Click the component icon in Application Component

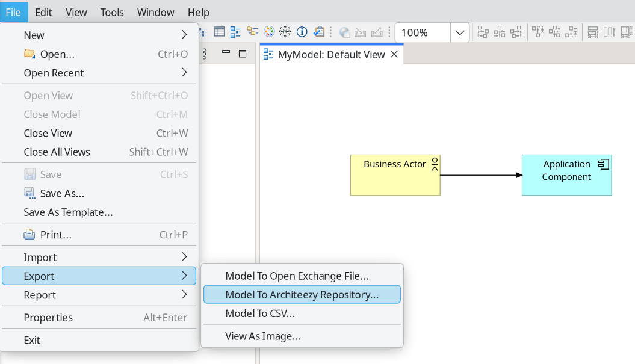604,164
